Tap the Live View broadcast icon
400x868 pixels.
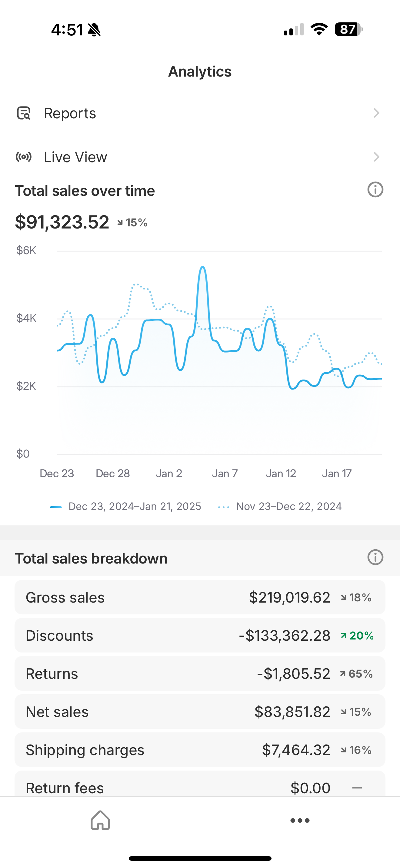coord(24,157)
